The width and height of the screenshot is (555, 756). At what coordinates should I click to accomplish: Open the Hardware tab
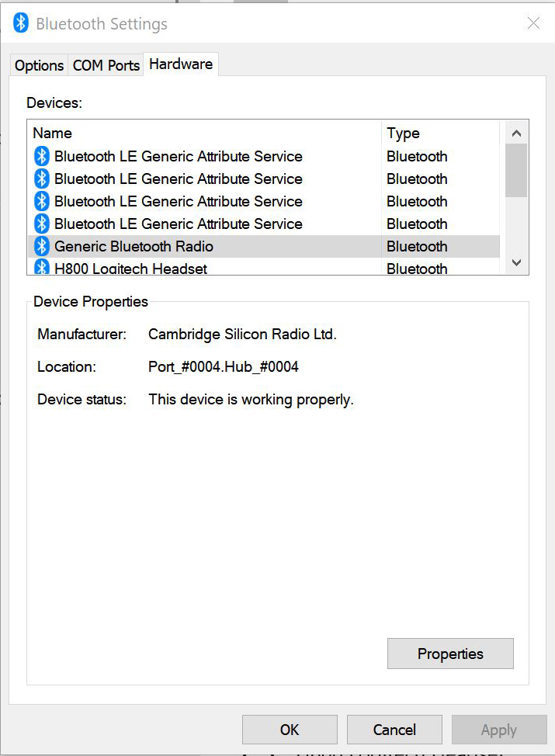(180, 64)
